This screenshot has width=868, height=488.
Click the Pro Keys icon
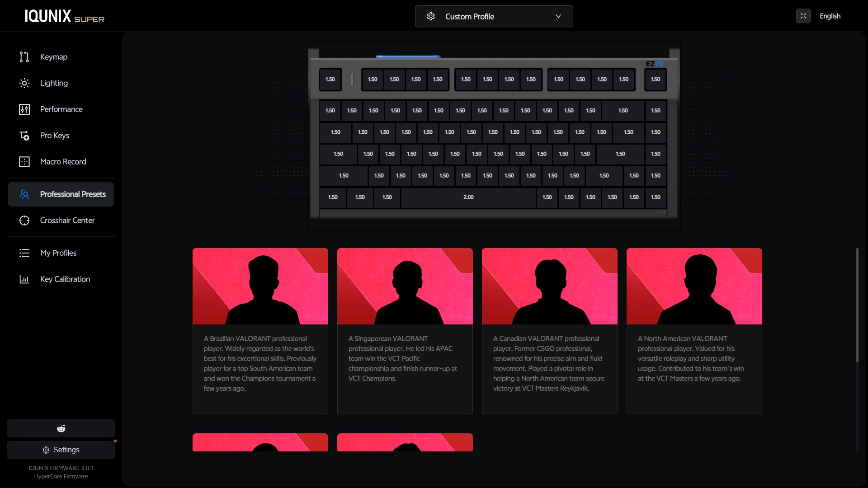click(x=24, y=136)
